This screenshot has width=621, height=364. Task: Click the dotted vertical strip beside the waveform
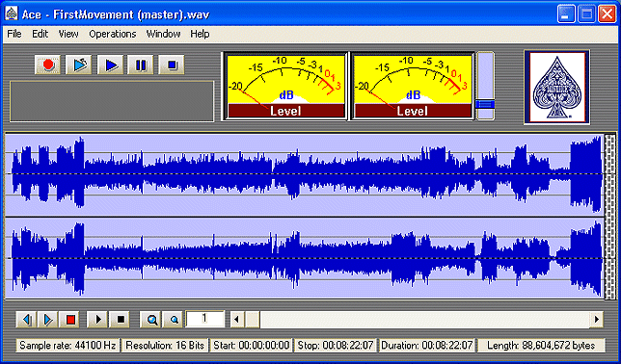[x=610, y=216]
